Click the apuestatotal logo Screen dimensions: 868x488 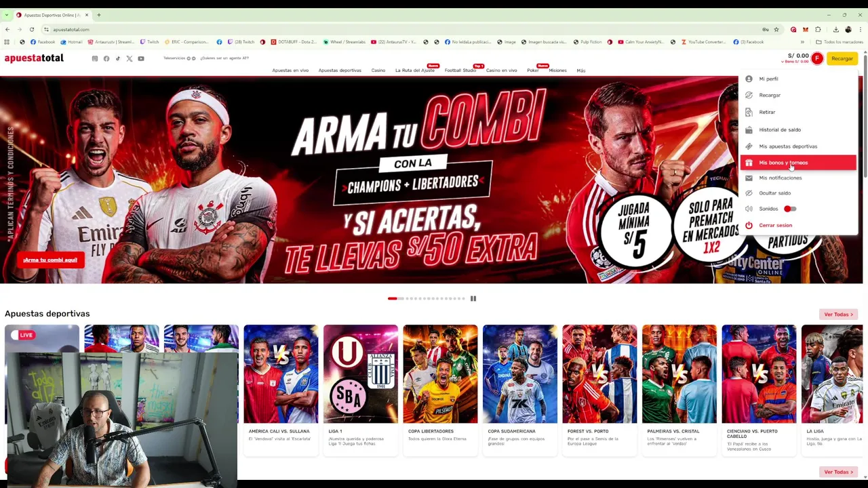coord(34,58)
